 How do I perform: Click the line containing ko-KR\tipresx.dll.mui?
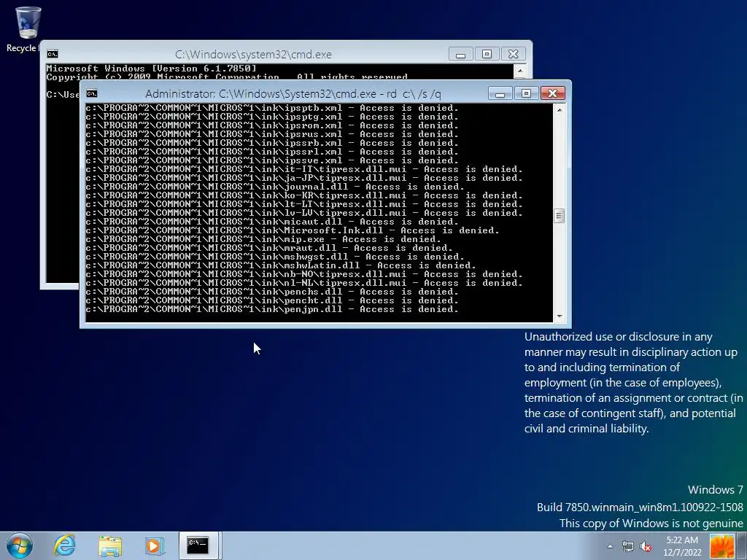point(304,195)
